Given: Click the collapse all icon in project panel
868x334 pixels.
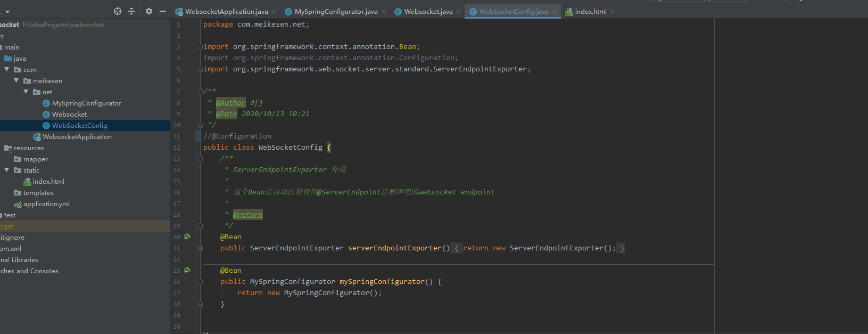Looking at the screenshot, I should coord(131,11).
